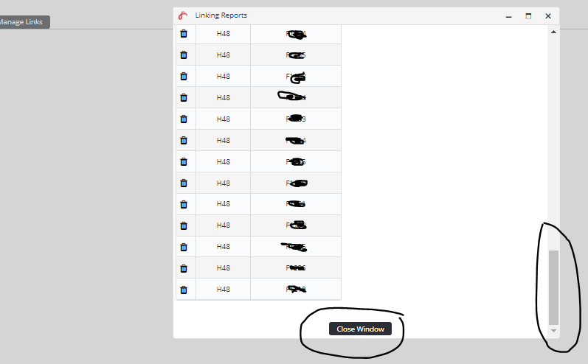The image size is (588, 364).
Task: Delete the second-to-last H48 link row
Action: point(184,269)
